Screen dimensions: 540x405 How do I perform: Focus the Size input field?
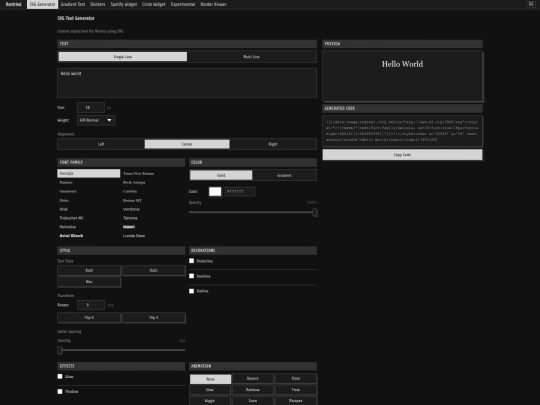click(x=91, y=107)
